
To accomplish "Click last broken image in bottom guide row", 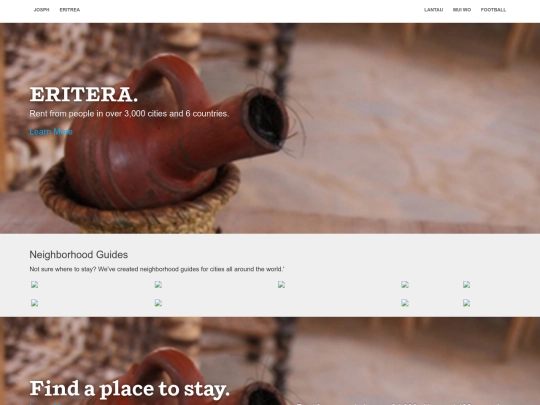I will pos(466,303).
